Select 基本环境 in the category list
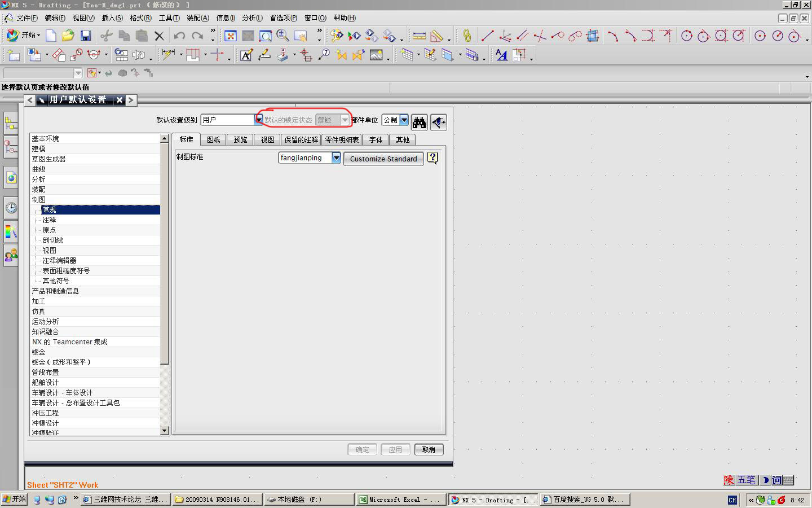 (95, 138)
